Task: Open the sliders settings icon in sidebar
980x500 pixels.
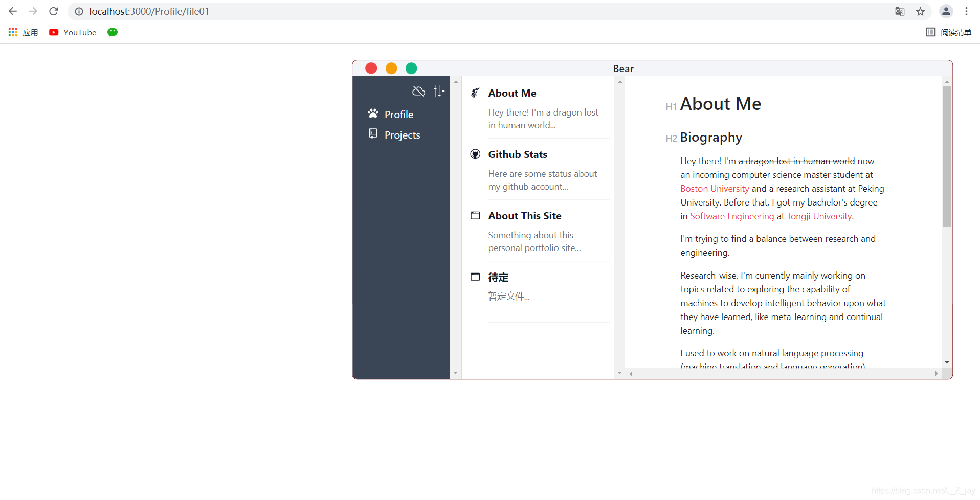Action: point(439,92)
